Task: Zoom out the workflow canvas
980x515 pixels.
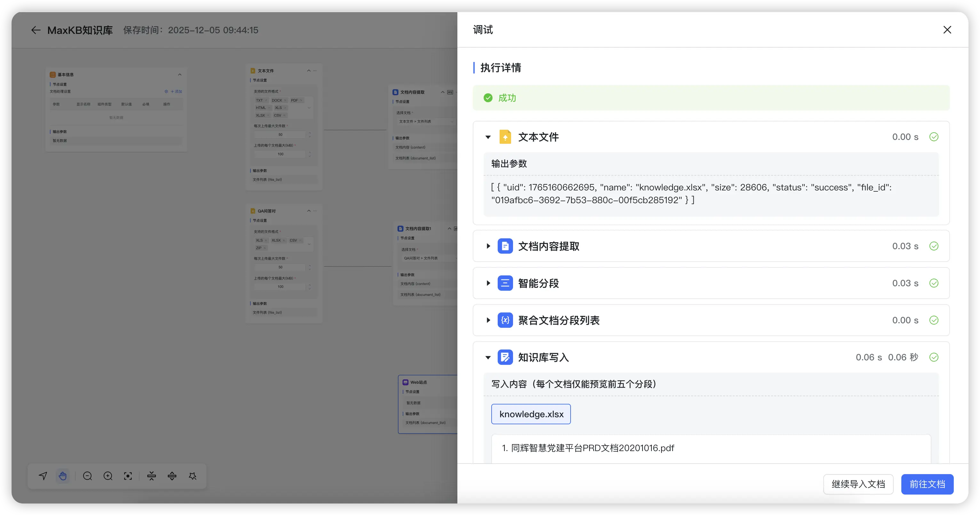Action: pyautogui.click(x=88, y=476)
